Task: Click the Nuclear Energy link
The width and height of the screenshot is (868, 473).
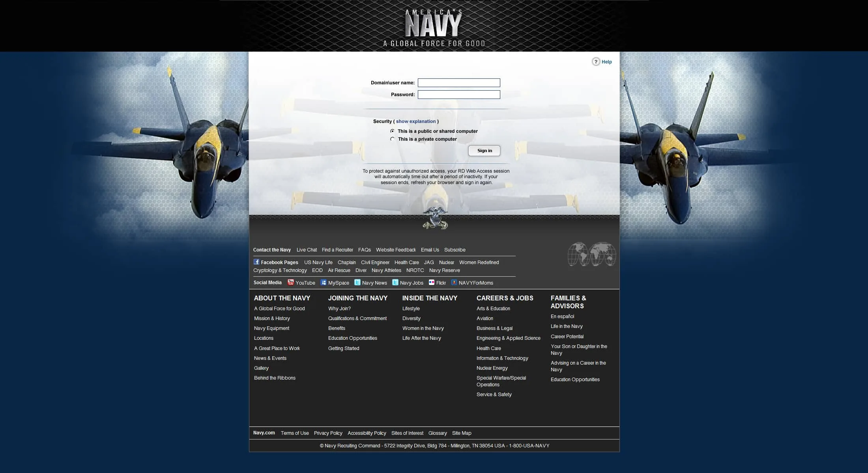Action: tap(492, 368)
